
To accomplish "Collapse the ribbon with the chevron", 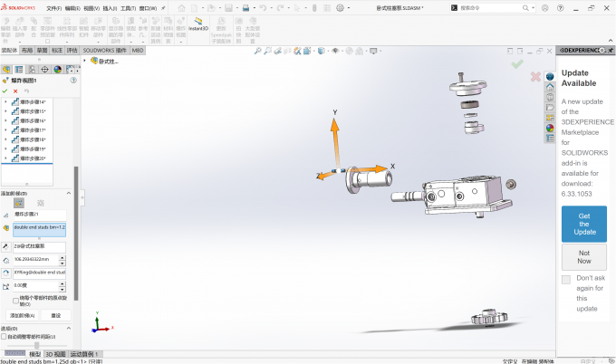I will click(x=611, y=41).
